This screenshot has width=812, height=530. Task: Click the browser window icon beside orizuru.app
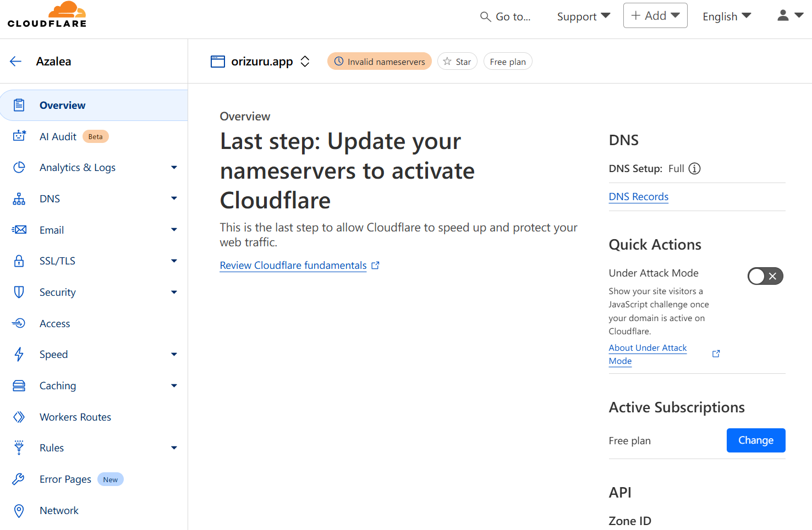[x=218, y=62]
